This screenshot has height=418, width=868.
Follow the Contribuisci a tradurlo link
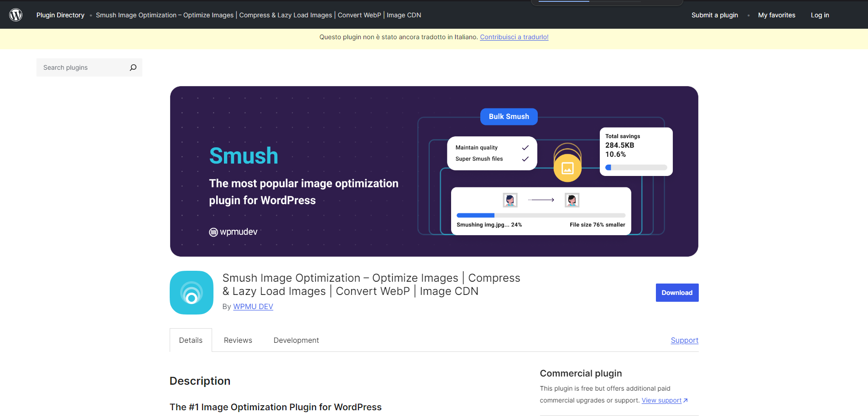[x=514, y=37]
